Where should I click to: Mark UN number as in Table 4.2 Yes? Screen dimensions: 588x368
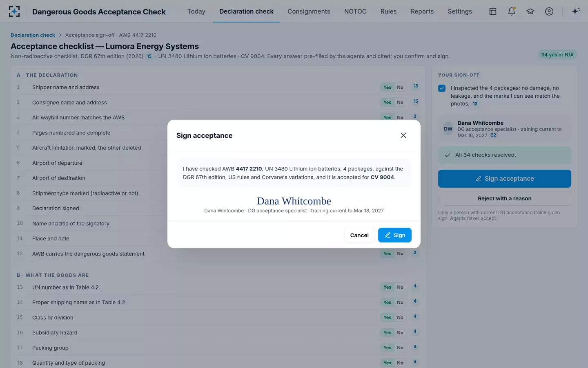[387, 287]
